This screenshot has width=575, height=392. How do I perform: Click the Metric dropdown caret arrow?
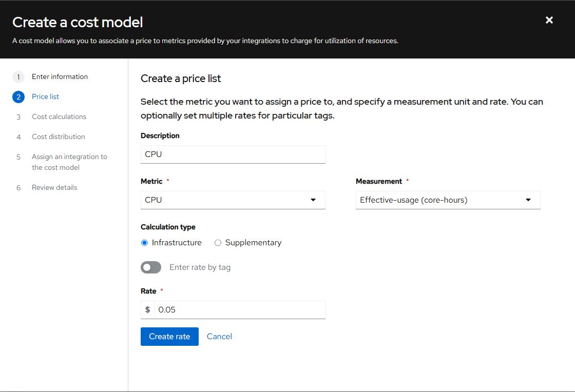pyautogui.click(x=313, y=200)
